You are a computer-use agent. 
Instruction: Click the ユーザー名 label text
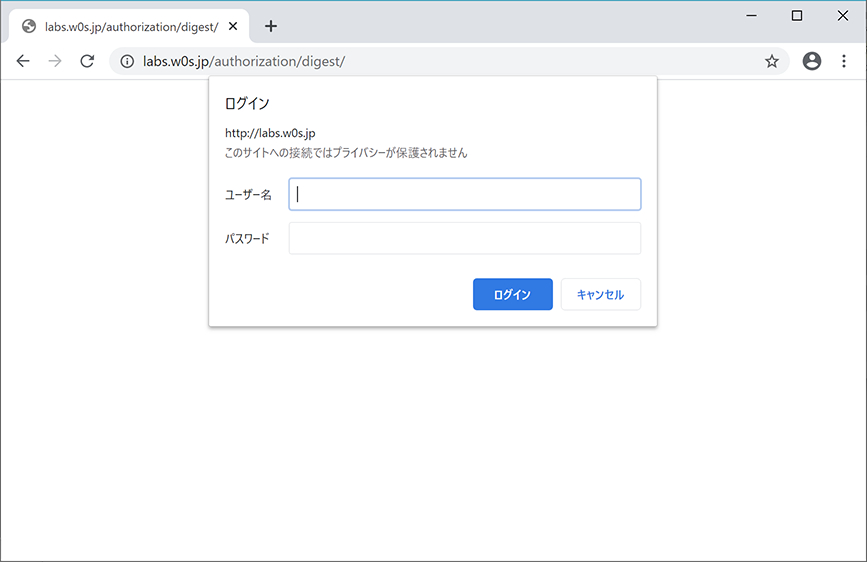click(x=248, y=195)
